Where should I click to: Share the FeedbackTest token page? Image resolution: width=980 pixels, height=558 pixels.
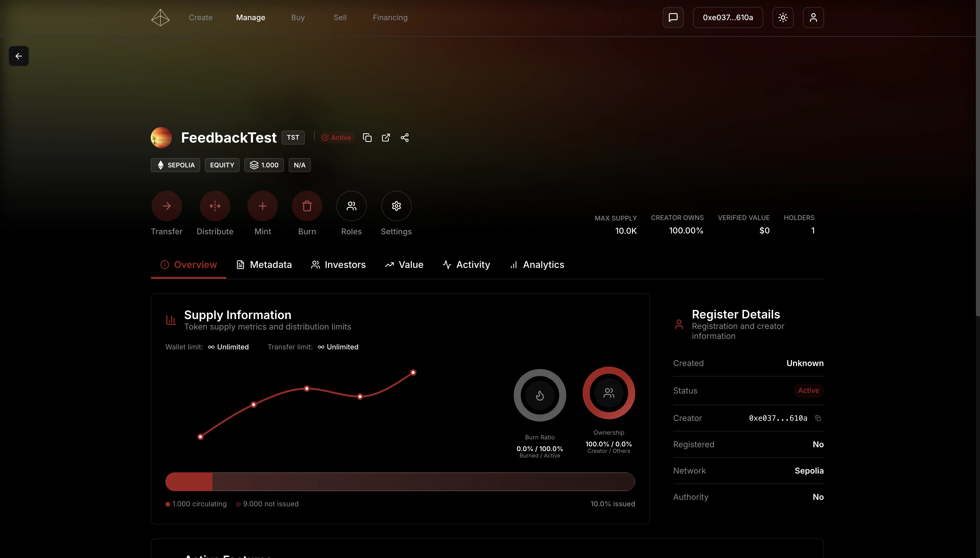coord(405,137)
